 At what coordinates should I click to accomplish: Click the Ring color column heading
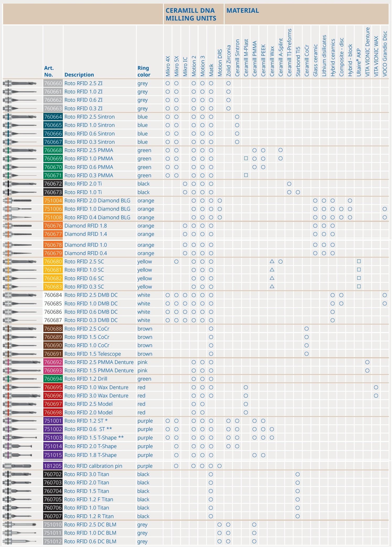point(144,71)
